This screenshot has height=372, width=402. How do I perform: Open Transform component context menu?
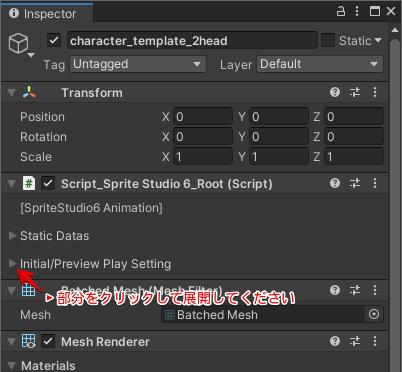[x=375, y=92]
